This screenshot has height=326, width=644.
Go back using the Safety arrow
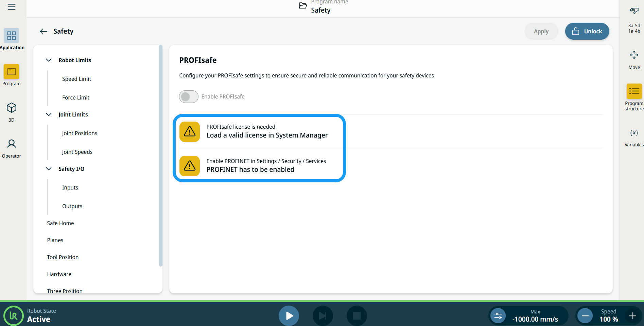pos(43,32)
